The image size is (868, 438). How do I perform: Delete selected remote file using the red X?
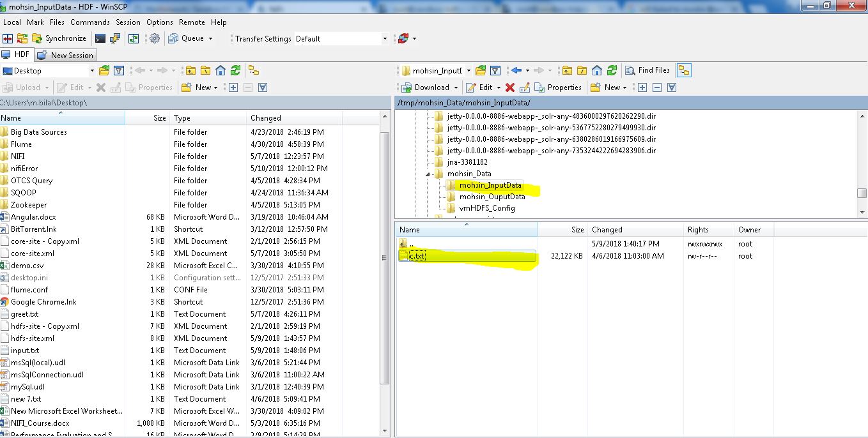(x=509, y=87)
